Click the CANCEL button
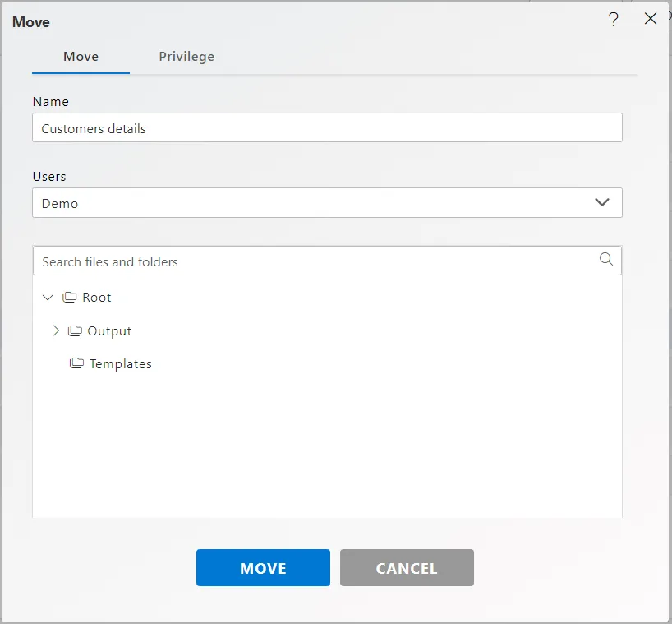The width and height of the screenshot is (672, 624). tap(407, 568)
